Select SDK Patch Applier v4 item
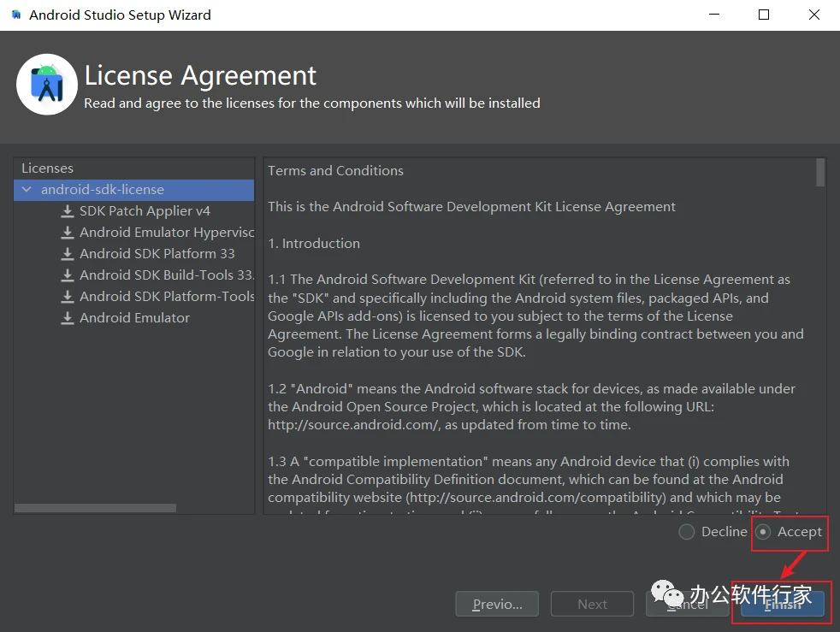The width and height of the screenshot is (840, 632). click(145, 211)
